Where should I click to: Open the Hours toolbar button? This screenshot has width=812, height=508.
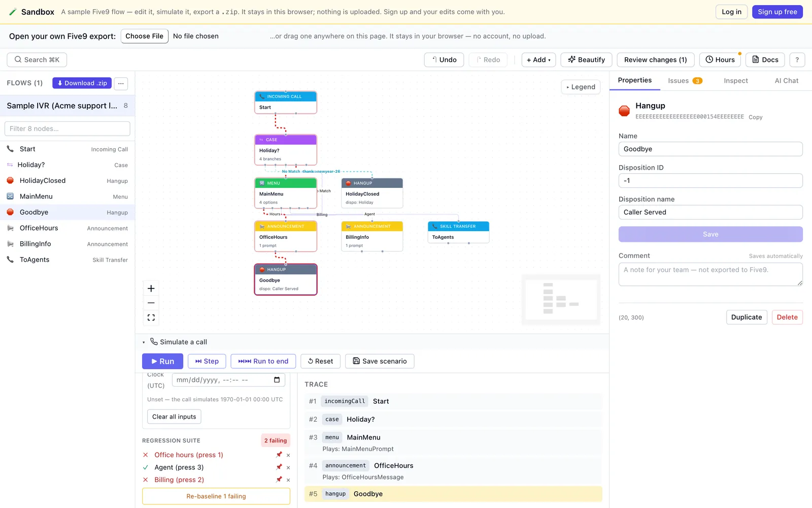720,59
